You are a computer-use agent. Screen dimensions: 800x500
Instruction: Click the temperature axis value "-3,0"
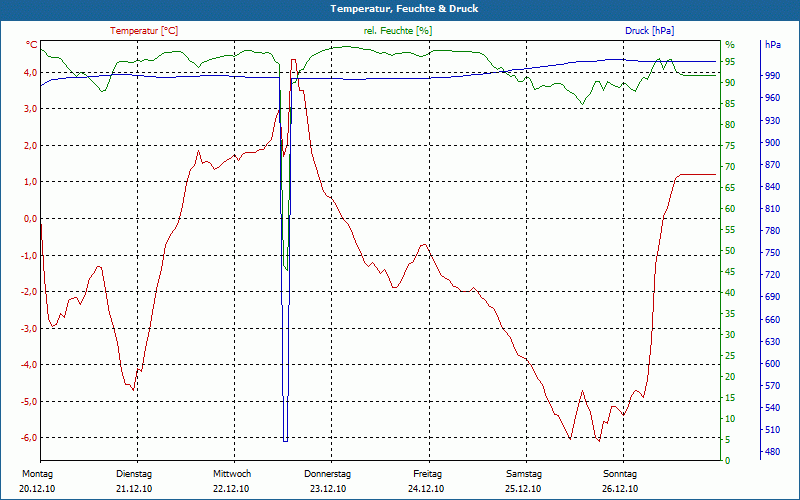[29, 328]
